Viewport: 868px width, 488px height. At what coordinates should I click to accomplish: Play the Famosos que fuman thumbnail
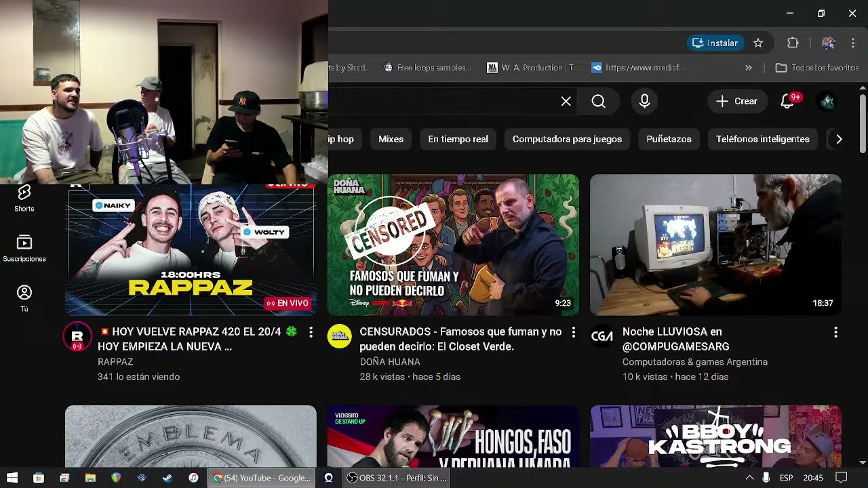(x=453, y=245)
